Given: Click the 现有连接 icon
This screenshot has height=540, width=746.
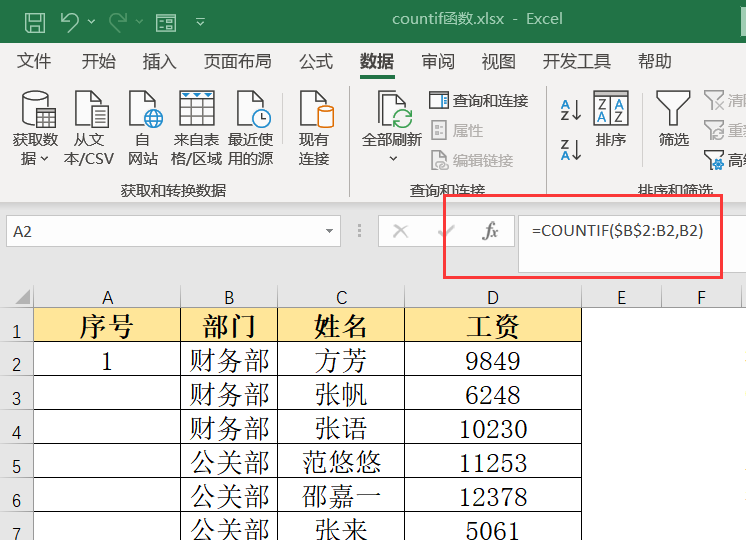Looking at the screenshot, I should (x=316, y=109).
